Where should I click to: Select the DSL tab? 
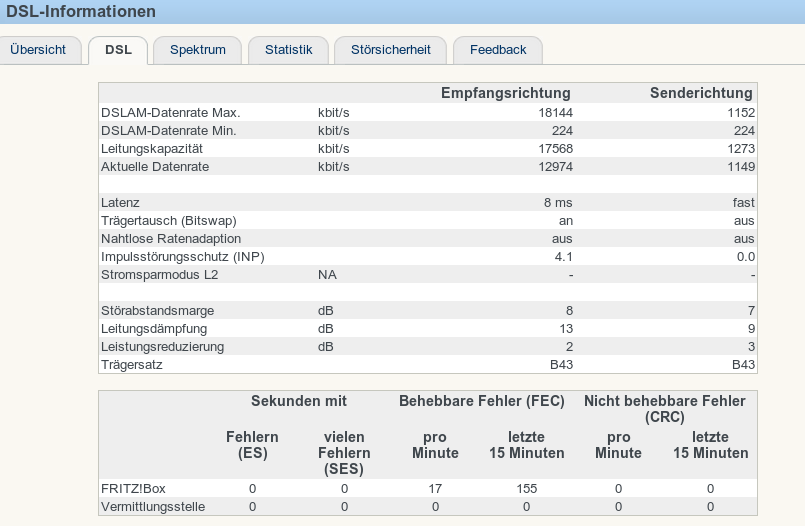pyautogui.click(x=118, y=50)
